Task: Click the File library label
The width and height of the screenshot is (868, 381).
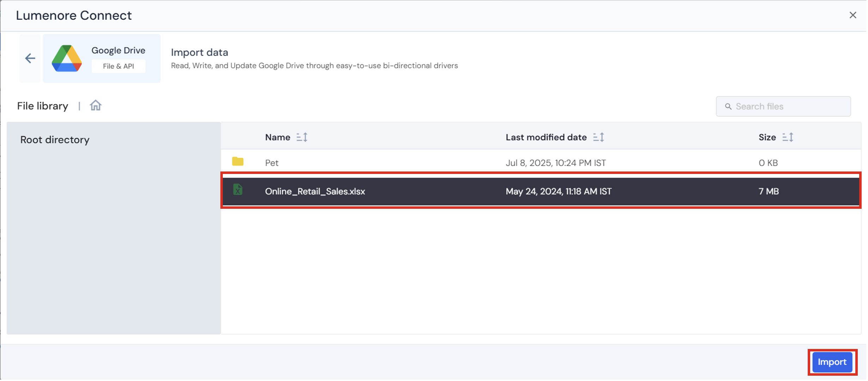Action: (43, 106)
